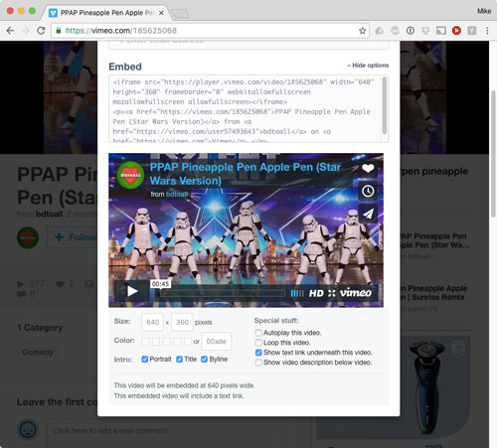Toggle HD quality in player

[x=316, y=293]
